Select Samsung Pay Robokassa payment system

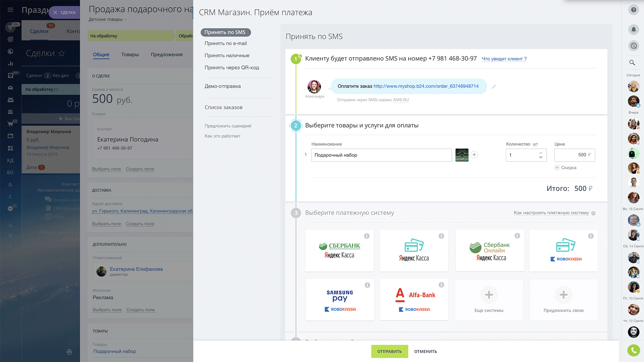click(x=340, y=300)
